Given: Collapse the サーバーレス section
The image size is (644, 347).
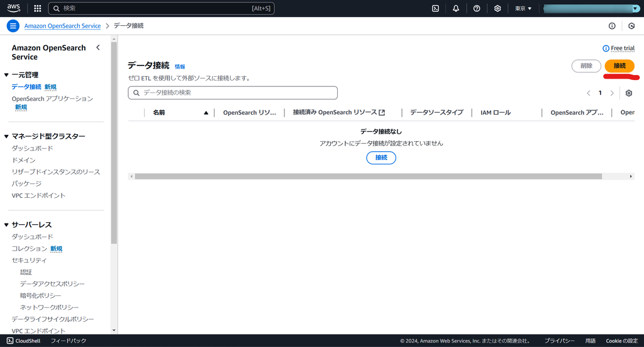Looking at the screenshot, I should click(x=6, y=225).
